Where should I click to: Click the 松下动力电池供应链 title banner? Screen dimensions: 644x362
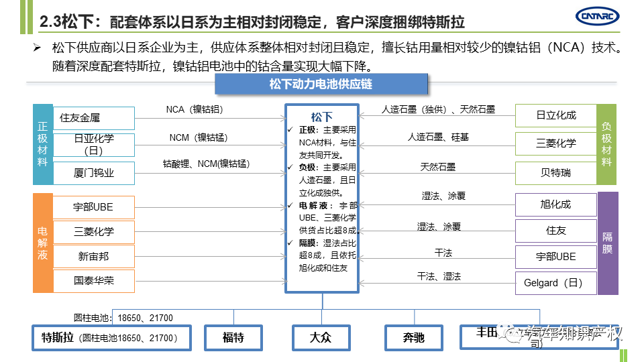pyautogui.click(x=321, y=84)
